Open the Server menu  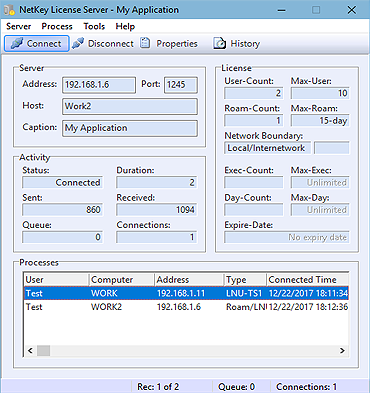tap(19, 26)
